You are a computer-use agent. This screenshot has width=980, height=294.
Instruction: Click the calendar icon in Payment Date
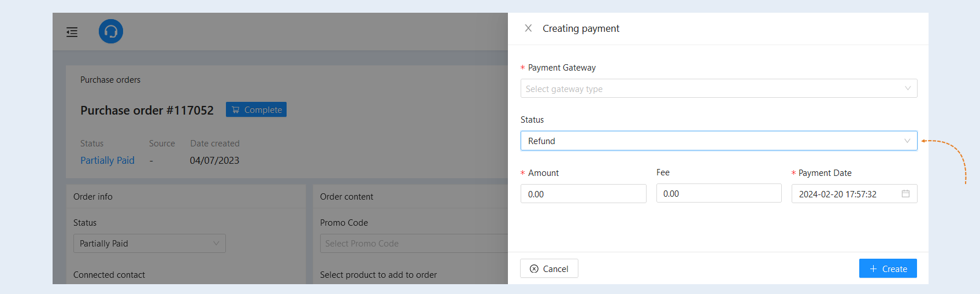(x=905, y=194)
